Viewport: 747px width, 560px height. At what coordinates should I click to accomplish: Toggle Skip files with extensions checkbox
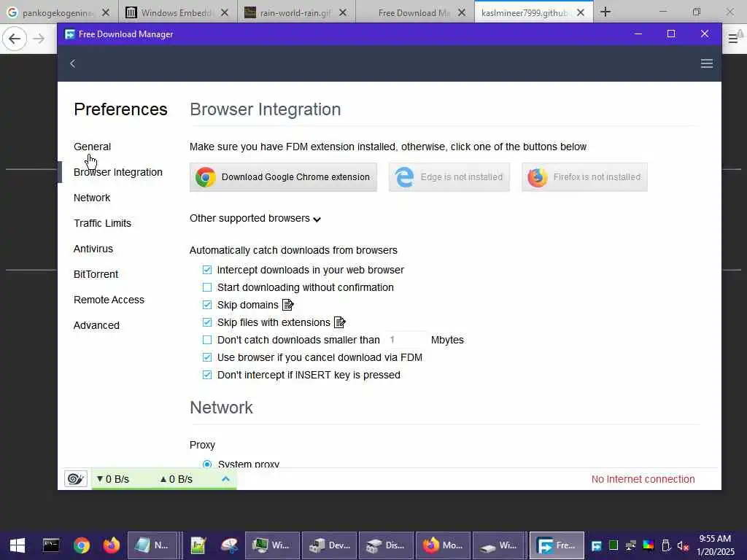pyautogui.click(x=206, y=322)
